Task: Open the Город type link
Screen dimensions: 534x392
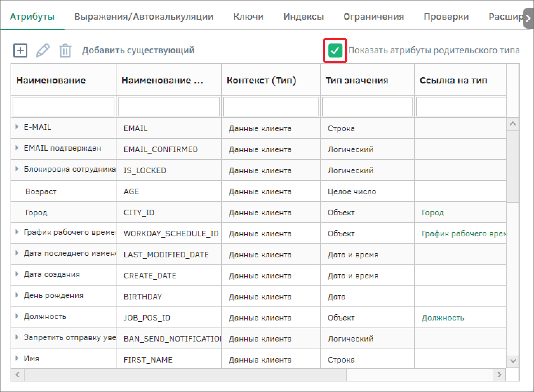Action: coord(432,212)
